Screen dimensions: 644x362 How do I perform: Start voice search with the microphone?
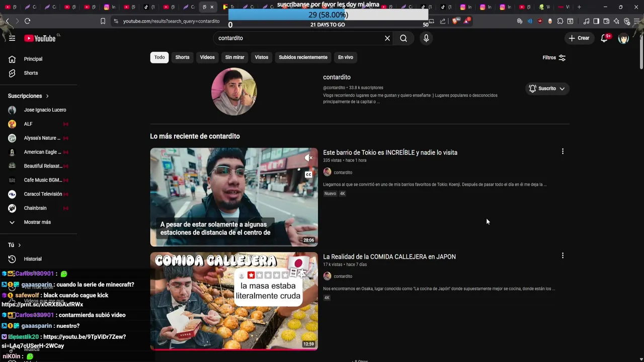click(426, 38)
